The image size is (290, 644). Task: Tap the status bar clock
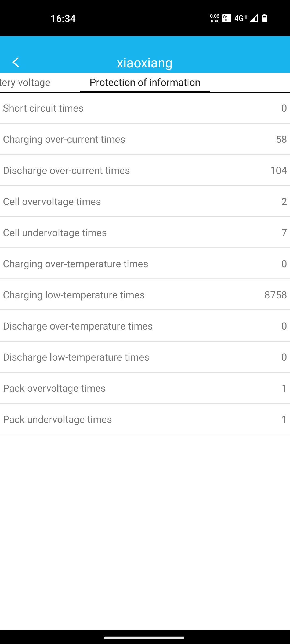click(x=63, y=18)
